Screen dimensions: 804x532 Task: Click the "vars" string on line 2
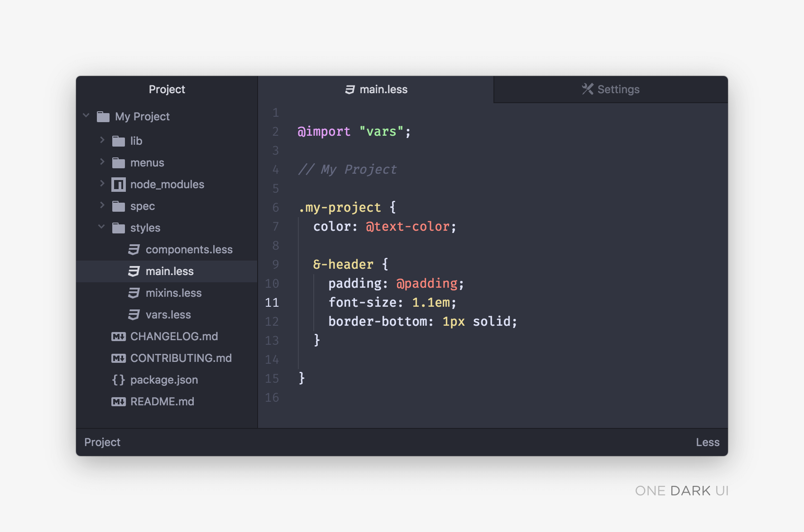tap(381, 132)
